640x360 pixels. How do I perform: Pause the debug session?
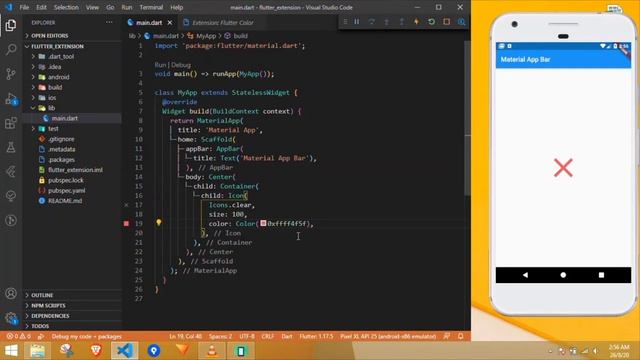click(x=357, y=22)
